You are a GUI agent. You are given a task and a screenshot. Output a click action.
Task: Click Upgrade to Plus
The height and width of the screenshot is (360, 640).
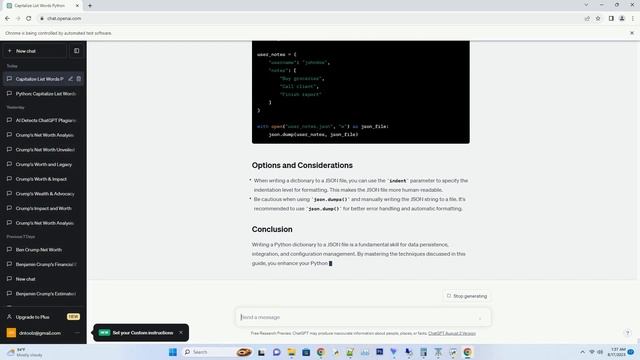(43, 317)
